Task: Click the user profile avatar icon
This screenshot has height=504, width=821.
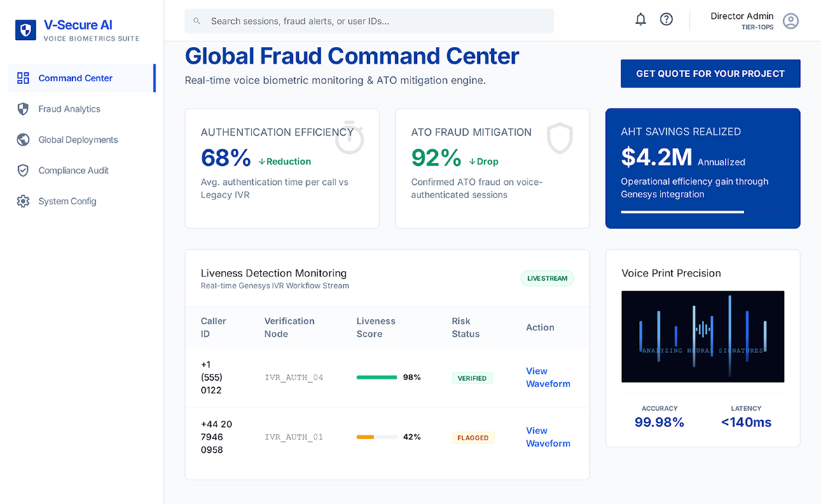Action: pyautogui.click(x=791, y=21)
